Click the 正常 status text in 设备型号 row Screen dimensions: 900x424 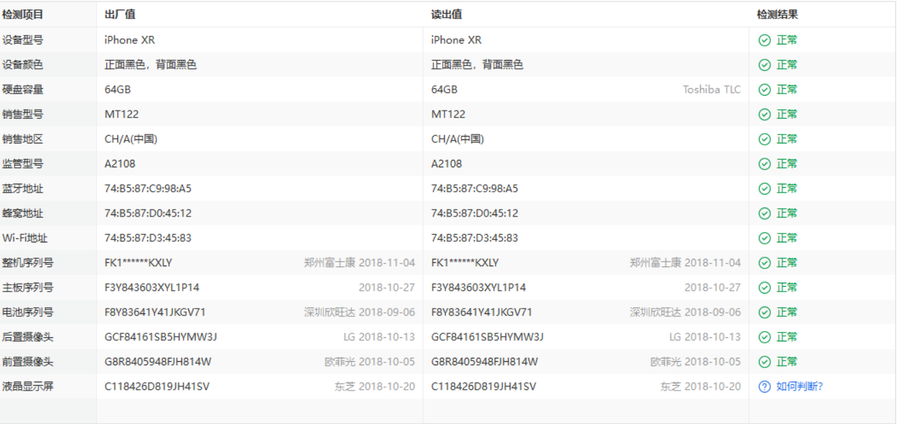[787, 40]
